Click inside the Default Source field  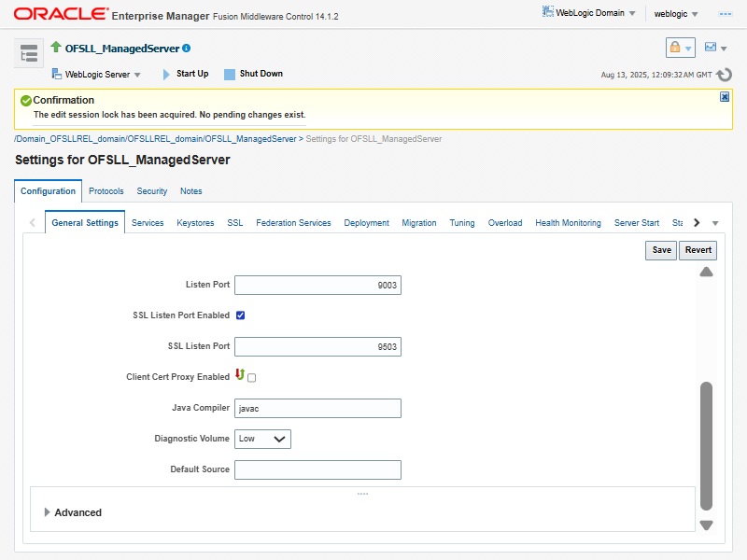pyautogui.click(x=317, y=469)
